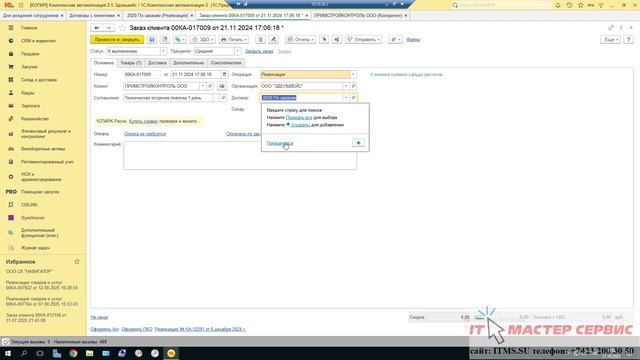Open the Отчеты dropdown menu
Image resolution: width=640 pixels, height=360 pixels.
click(x=300, y=40)
